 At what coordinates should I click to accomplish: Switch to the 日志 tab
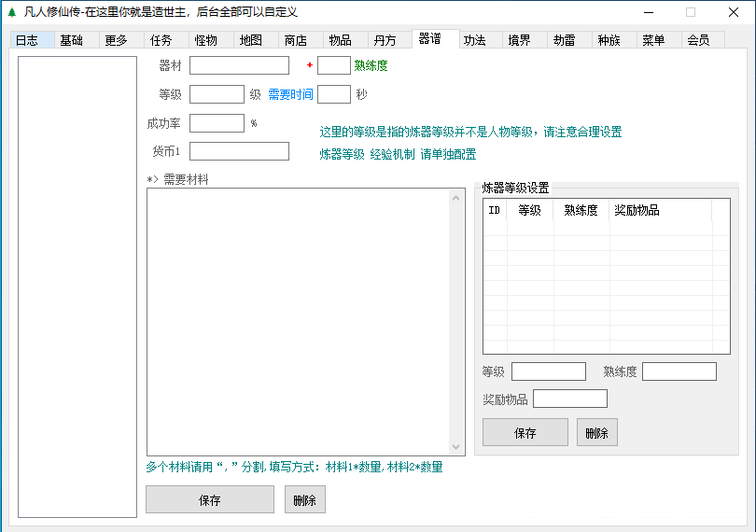coord(32,40)
